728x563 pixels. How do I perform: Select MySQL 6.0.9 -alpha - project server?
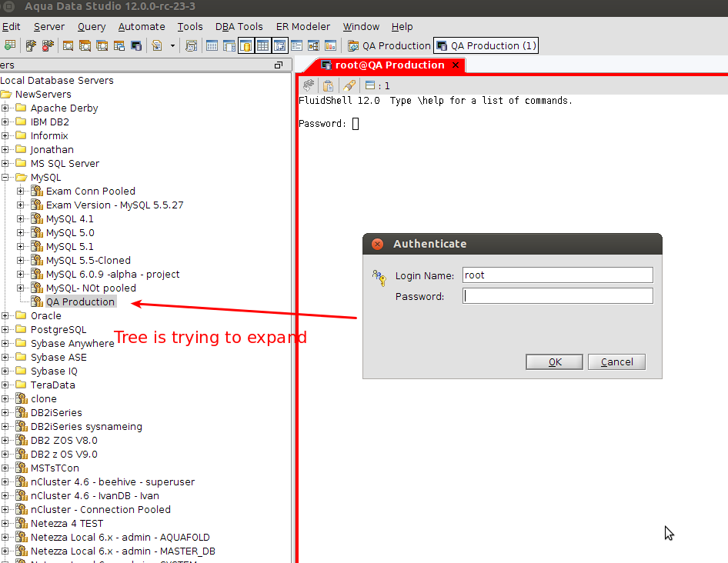(113, 275)
